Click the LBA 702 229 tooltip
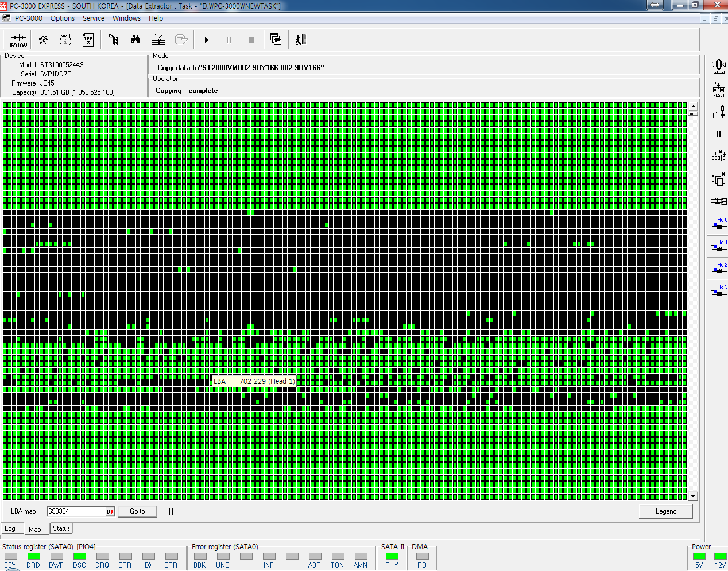Image resolution: width=728 pixels, height=571 pixels. point(254,381)
